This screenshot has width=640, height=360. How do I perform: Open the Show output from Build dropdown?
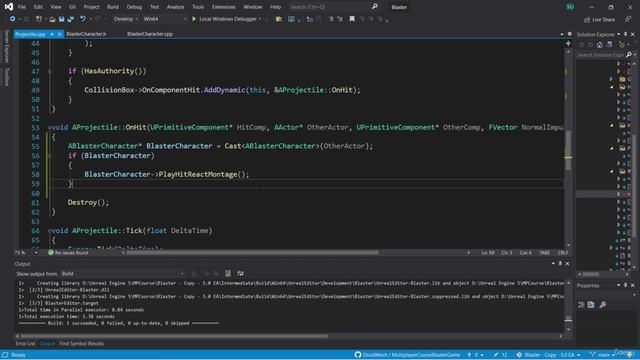(122, 273)
